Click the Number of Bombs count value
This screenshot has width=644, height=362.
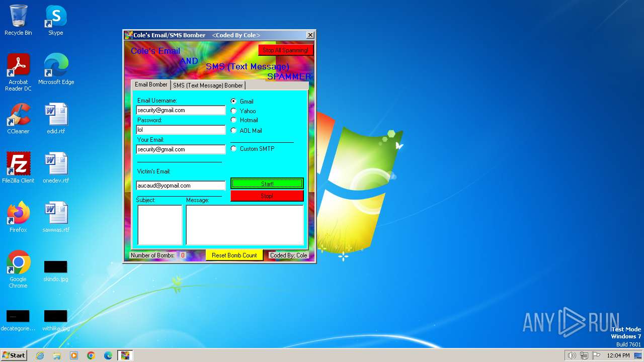pos(183,255)
